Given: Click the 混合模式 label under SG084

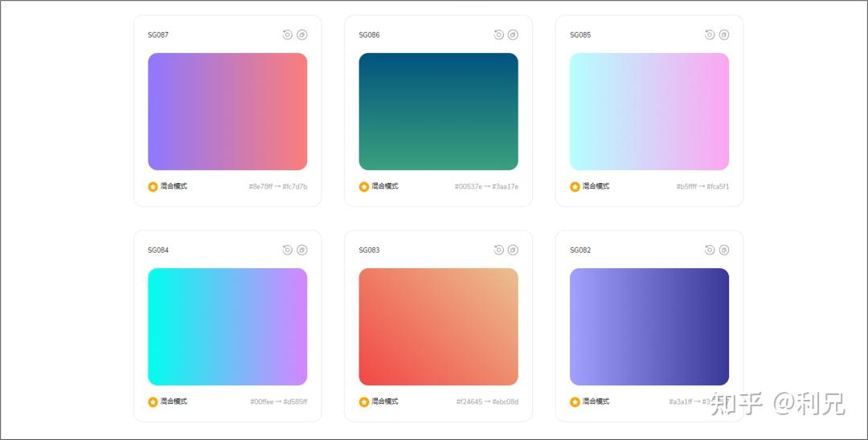Looking at the screenshot, I should click(x=174, y=401).
